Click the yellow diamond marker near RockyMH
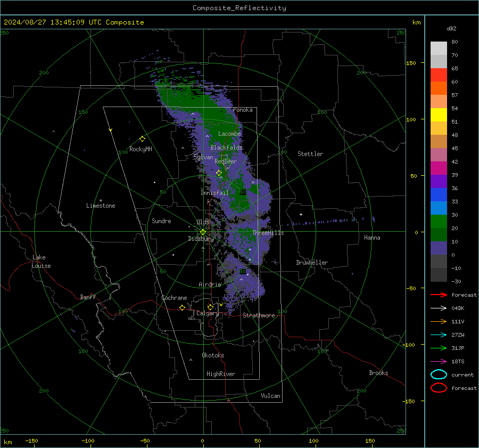Screen dimensions: 479x448 (x=142, y=139)
